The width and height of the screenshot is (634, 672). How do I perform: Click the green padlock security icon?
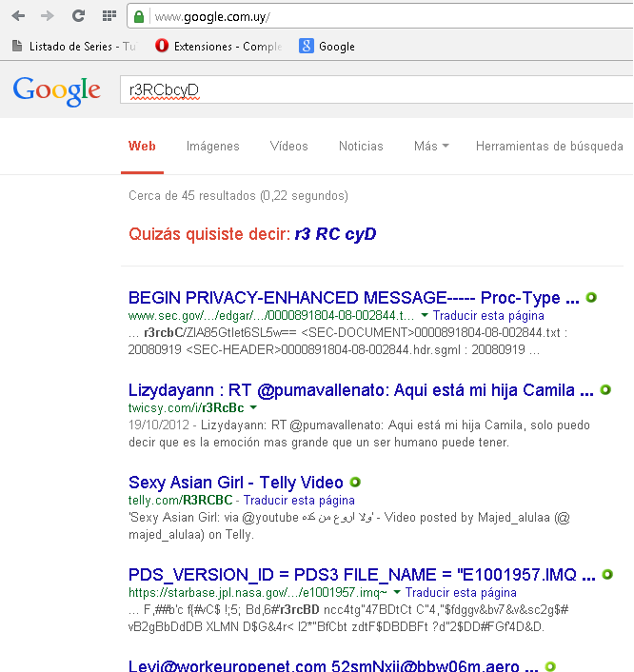(138, 17)
